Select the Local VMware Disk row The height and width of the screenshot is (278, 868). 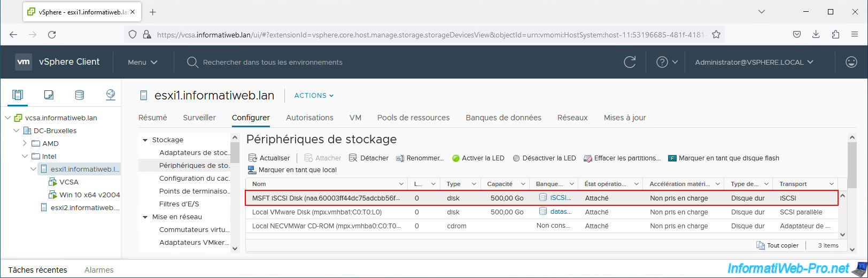coord(541,212)
